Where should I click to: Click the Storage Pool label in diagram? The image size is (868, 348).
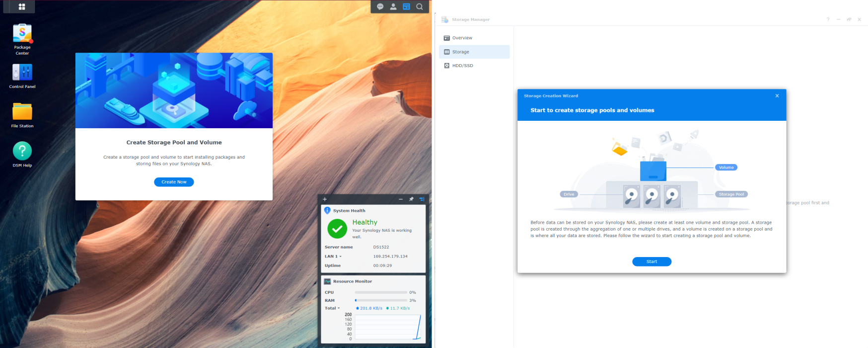point(731,194)
